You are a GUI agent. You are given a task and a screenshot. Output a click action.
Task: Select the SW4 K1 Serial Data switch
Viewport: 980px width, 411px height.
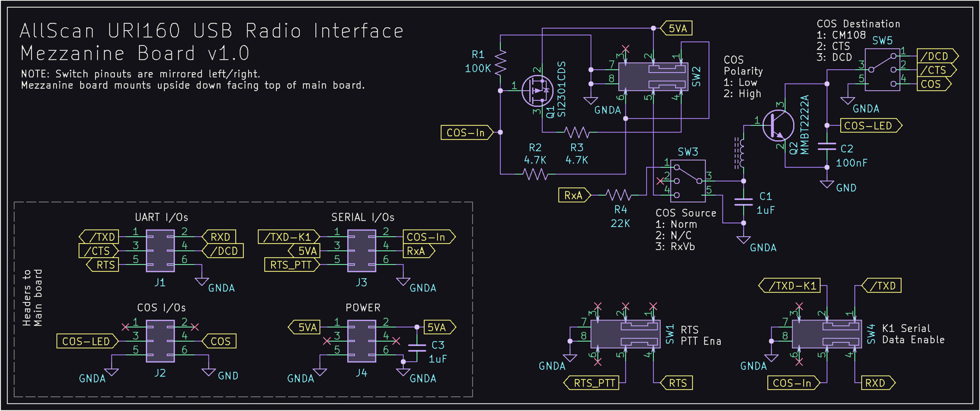[x=826, y=334]
